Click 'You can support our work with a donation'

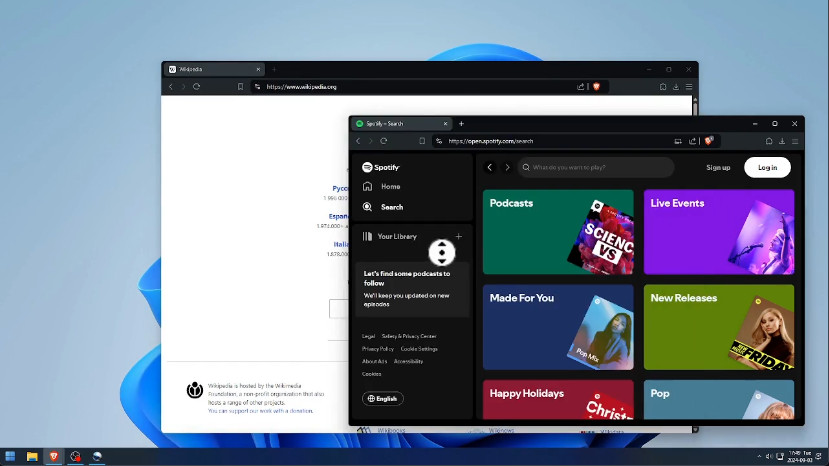tap(260, 411)
